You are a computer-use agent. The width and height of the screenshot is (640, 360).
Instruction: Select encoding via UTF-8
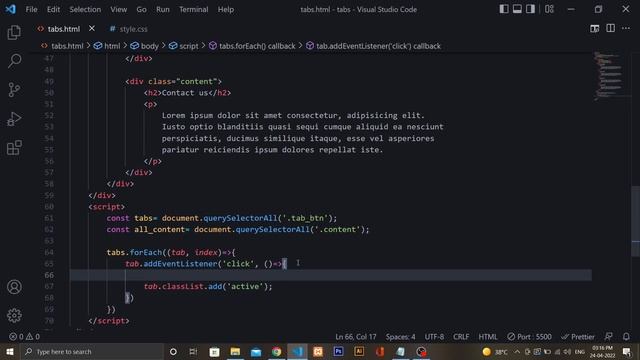(434, 337)
